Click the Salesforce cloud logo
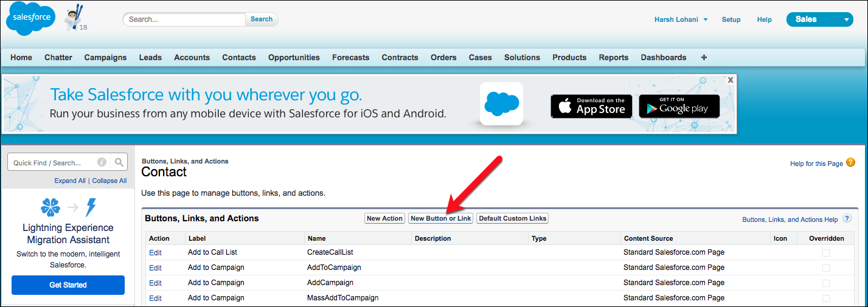This screenshot has width=868, height=307. pyautogui.click(x=32, y=19)
